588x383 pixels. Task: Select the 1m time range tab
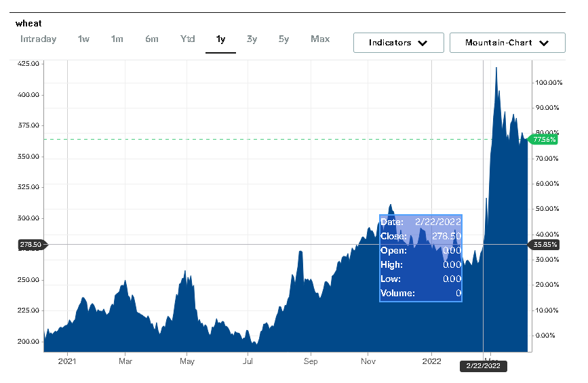click(117, 39)
